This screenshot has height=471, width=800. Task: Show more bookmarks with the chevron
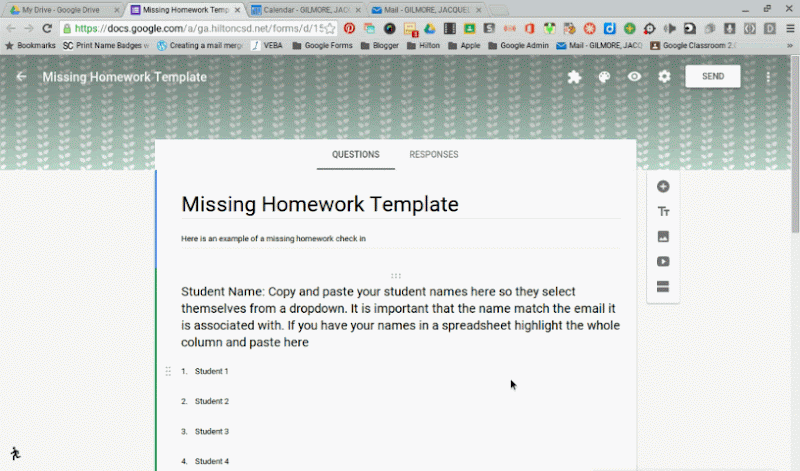[x=790, y=45]
